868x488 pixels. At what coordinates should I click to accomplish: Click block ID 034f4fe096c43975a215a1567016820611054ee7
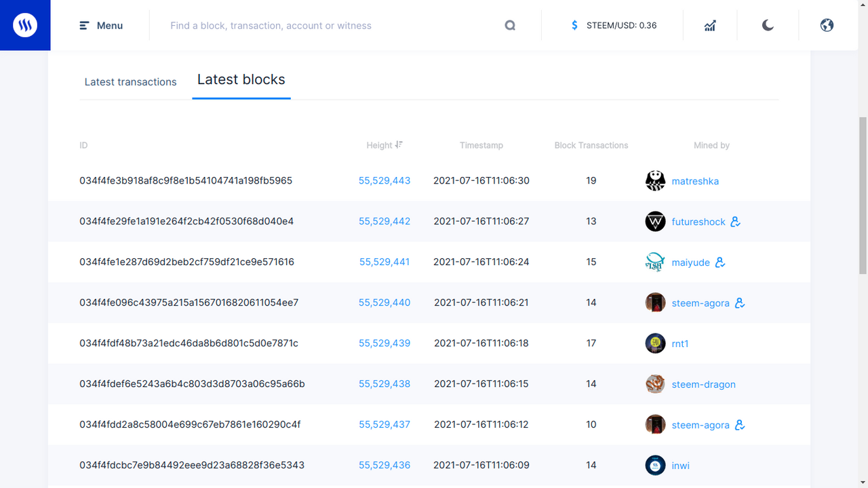click(x=189, y=303)
